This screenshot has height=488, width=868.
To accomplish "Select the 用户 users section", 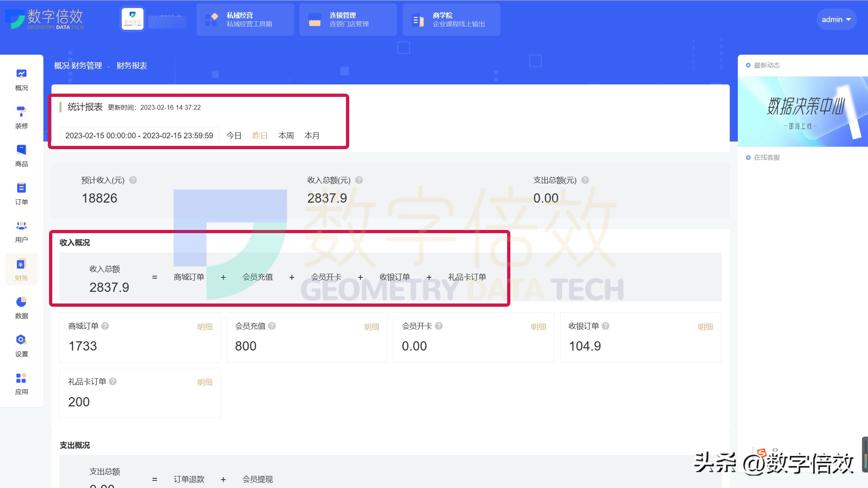I will 21,231.
